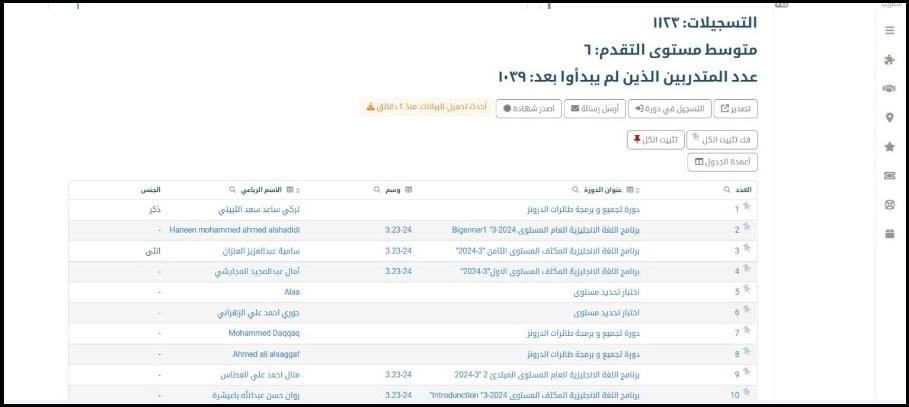Screen dimensions: 909x407
Task: Select the location pin sidebar icon
Action: [889, 118]
